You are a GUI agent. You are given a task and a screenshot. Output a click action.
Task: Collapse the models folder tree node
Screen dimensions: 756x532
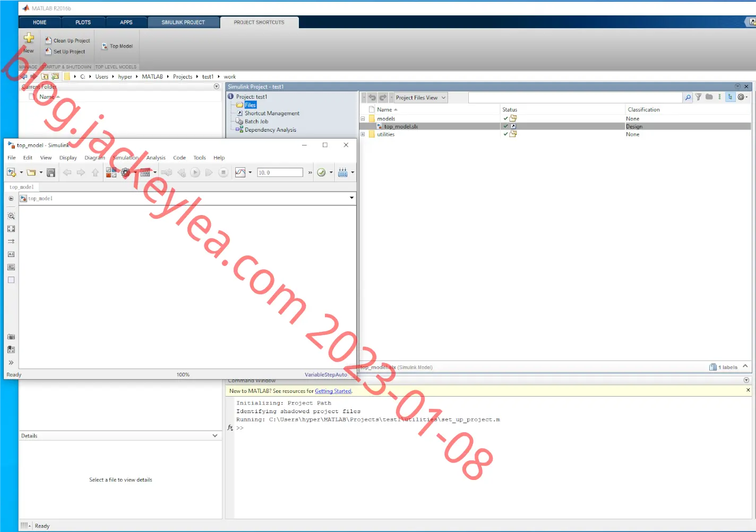363,119
